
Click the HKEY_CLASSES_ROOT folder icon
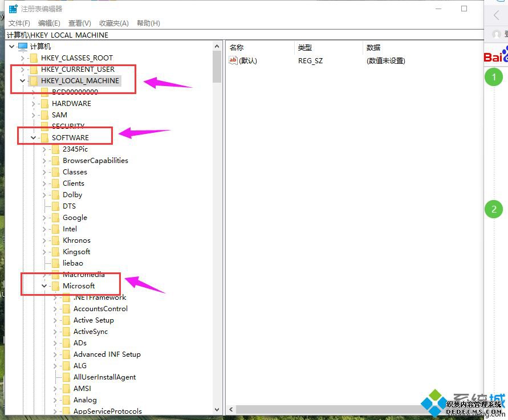34,58
